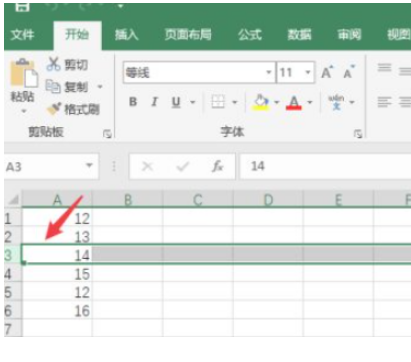
Task: Switch to the 开始 ribbon tab
Action: (x=77, y=35)
